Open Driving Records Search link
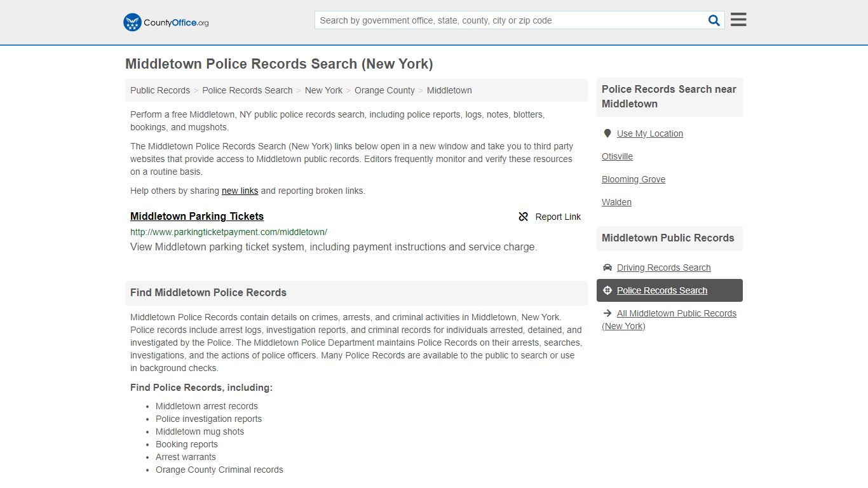 pyautogui.click(x=664, y=268)
